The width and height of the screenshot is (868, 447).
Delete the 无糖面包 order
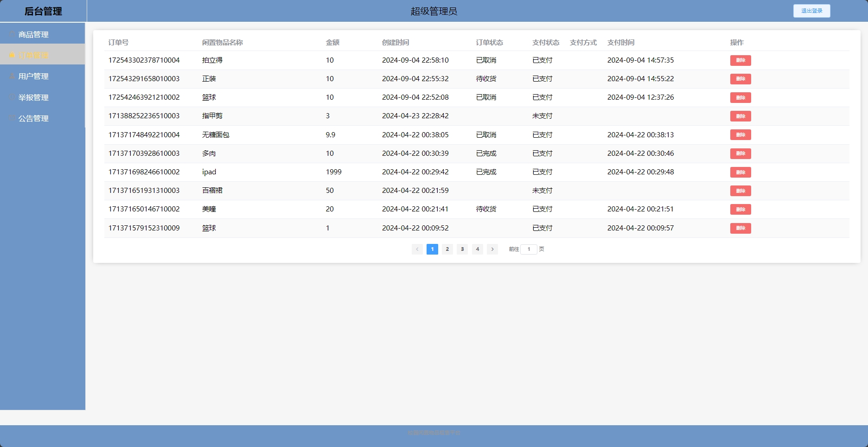pyautogui.click(x=740, y=135)
